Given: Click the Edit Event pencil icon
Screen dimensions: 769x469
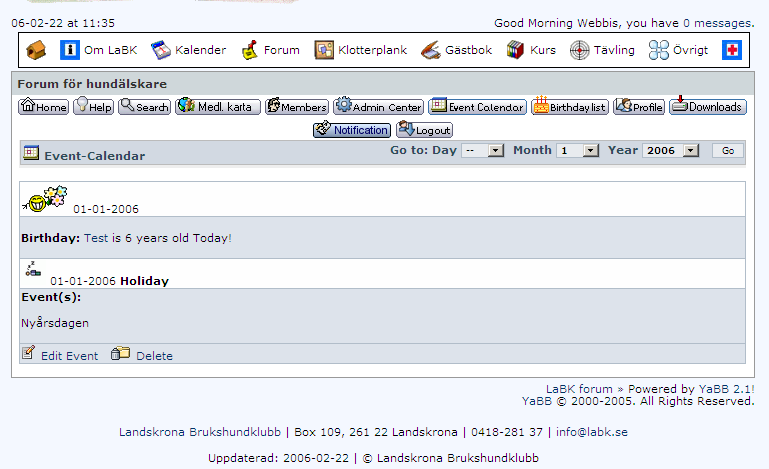Looking at the screenshot, I should pos(28,353).
